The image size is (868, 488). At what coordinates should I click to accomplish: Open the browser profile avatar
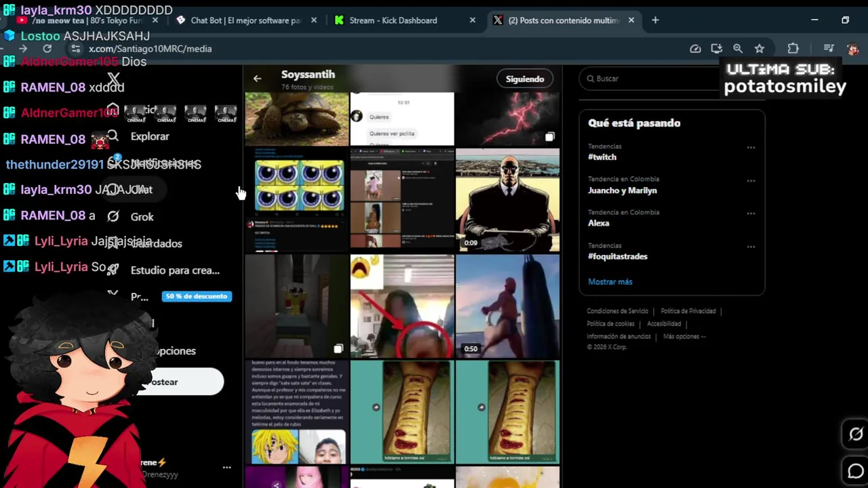(x=852, y=49)
